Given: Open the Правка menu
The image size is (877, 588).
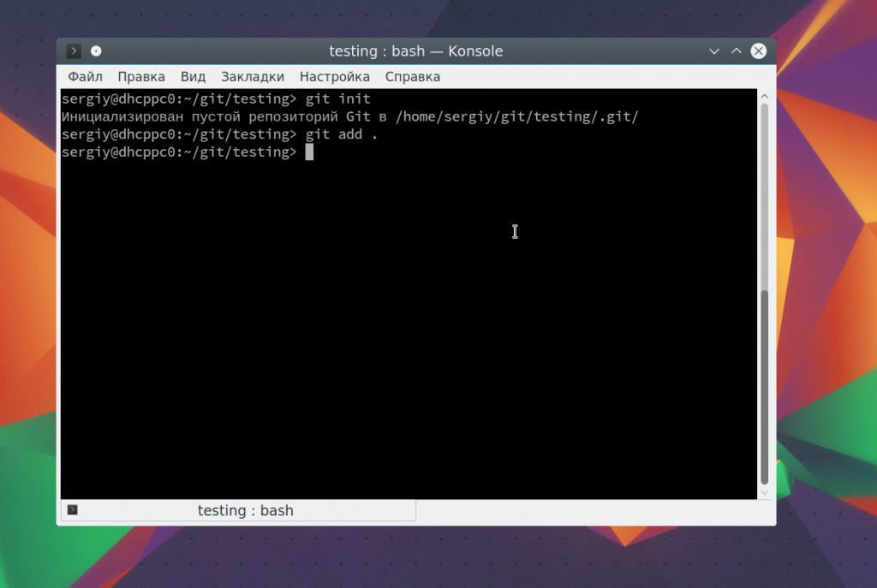Looking at the screenshot, I should click(141, 77).
